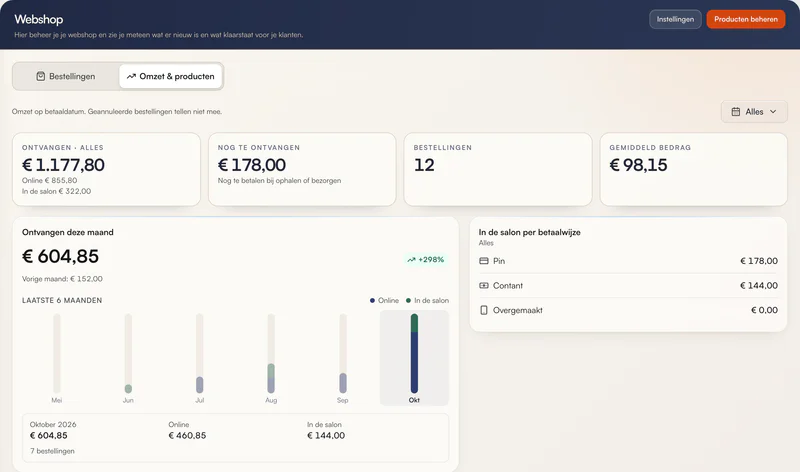This screenshot has width=800, height=472.
Task: Click the Ontvangen · Alles card
Action: (106, 169)
